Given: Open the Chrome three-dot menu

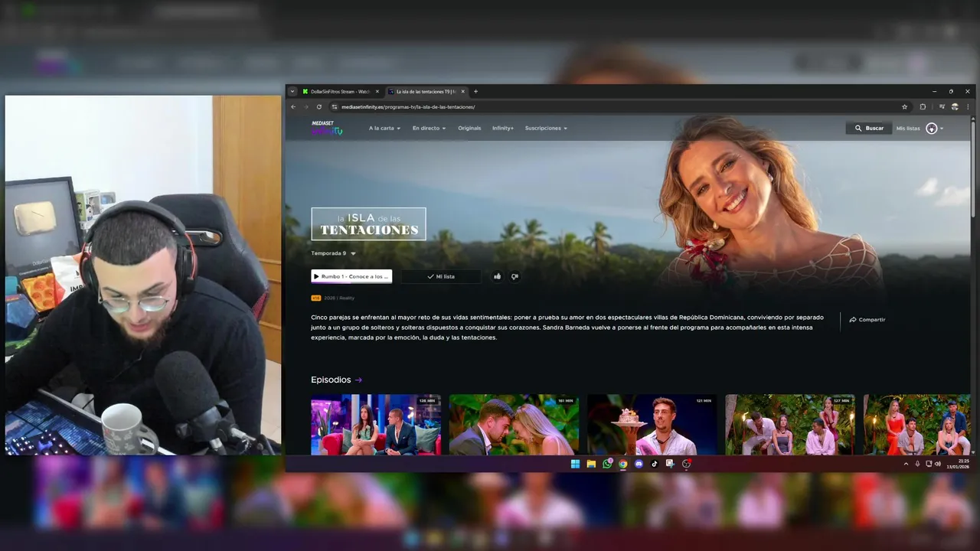Looking at the screenshot, I should (x=967, y=107).
